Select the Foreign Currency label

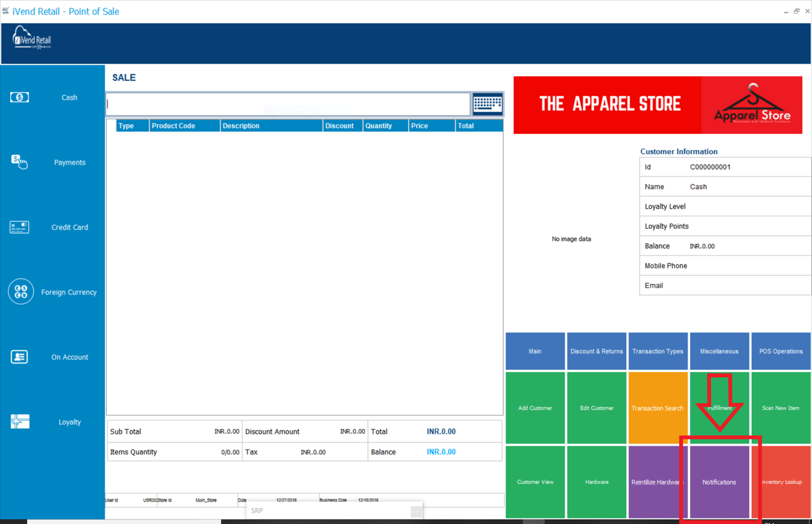pos(69,292)
